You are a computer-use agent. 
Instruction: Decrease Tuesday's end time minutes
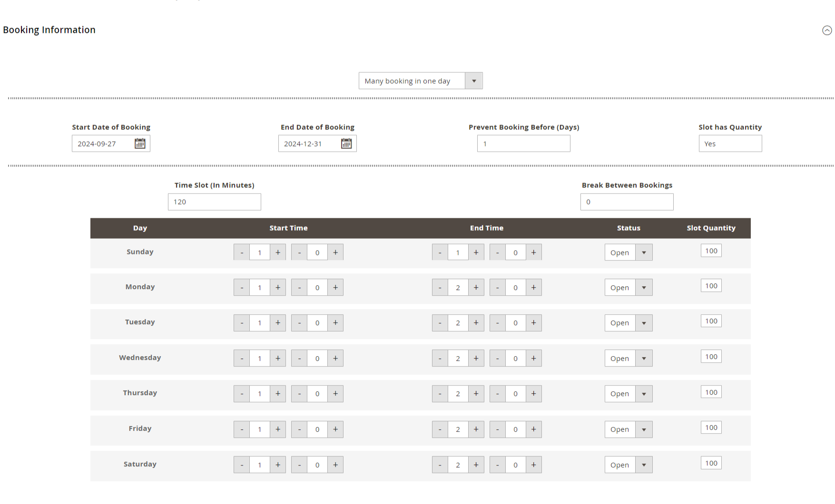click(x=498, y=323)
